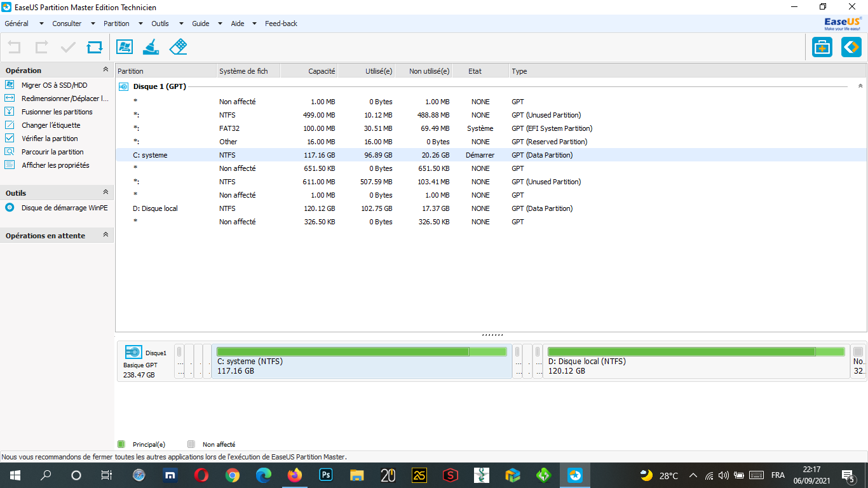Show hidden system tray icons
Viewport: 868px width, 488px height.
click(693, 475)
